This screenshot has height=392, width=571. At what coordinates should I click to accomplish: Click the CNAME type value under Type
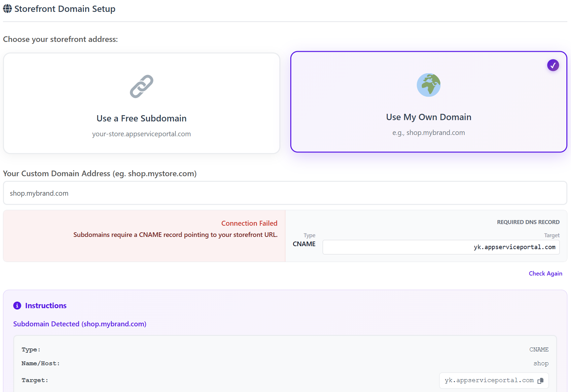[304, 244]
